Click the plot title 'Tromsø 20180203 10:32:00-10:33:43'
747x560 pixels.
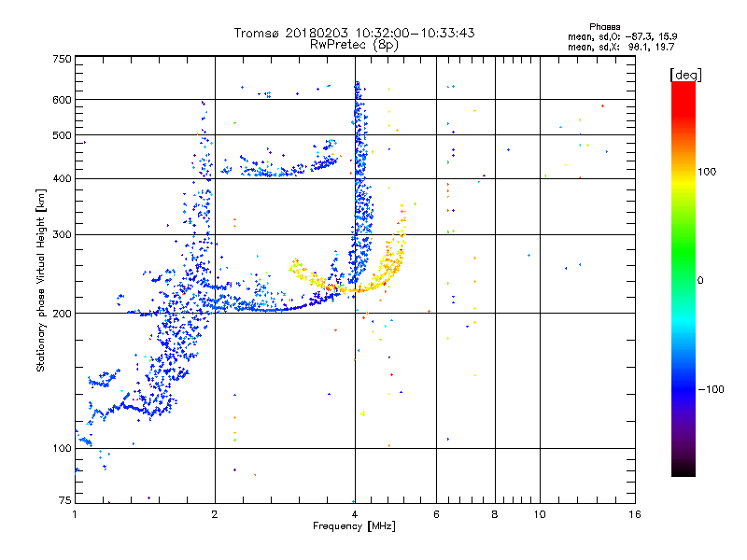click(354, 33)
